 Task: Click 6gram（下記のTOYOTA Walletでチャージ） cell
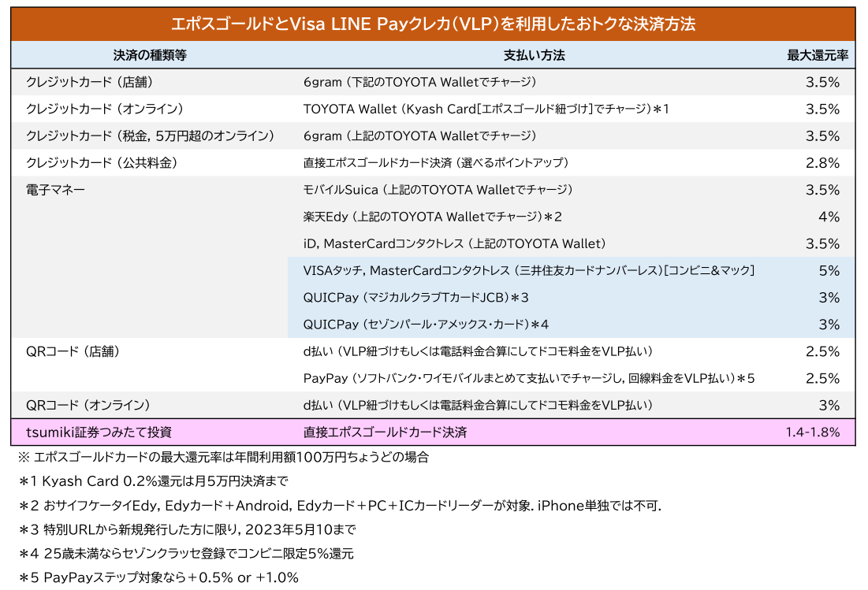(x=419, y=82)
